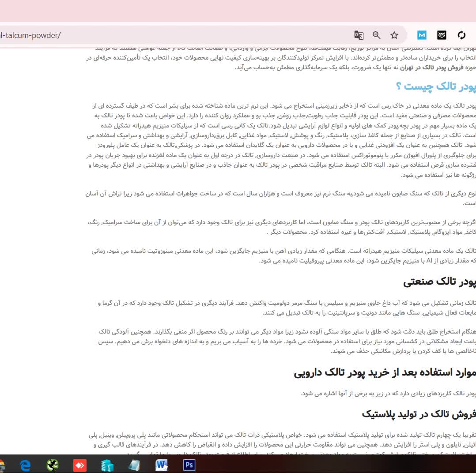Click heading 'موارد استفاده بعد از خرید پودر تالک دارویی'

coord(385,372)
